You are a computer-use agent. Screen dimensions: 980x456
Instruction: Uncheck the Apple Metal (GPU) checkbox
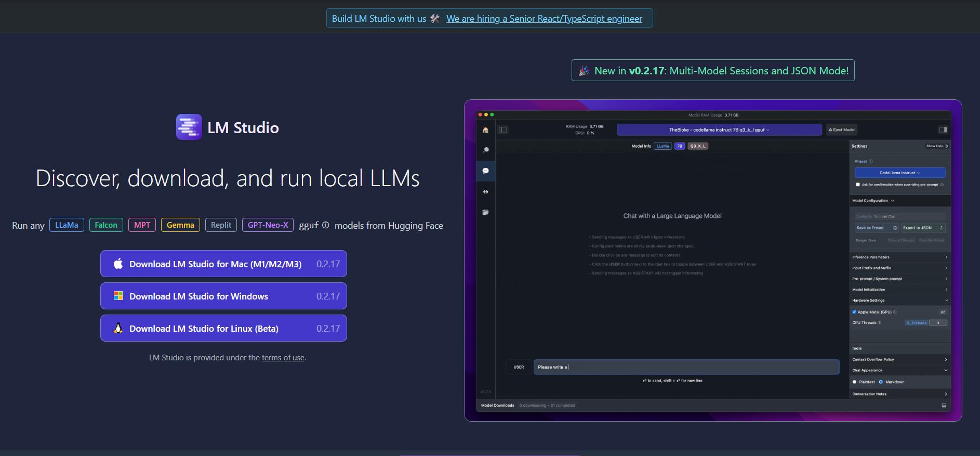point(854,312)
